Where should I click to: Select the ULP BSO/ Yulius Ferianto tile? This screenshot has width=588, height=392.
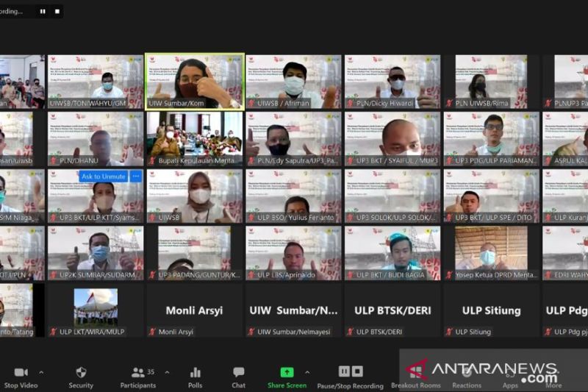coord(293,196)
